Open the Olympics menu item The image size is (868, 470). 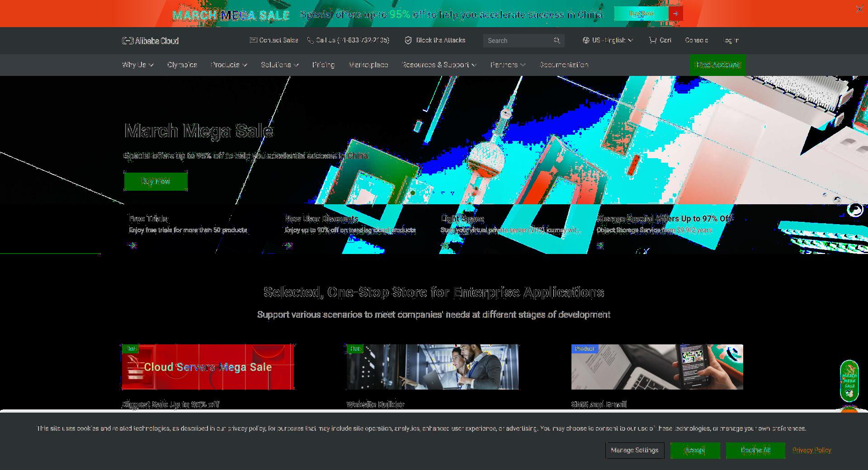(182, 65)
